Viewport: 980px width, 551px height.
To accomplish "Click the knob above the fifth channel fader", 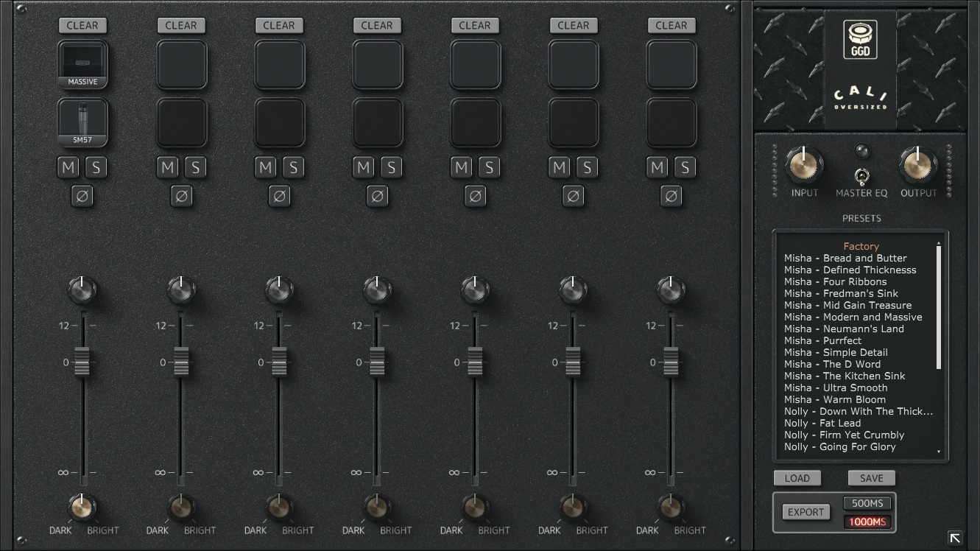I will pyautogui.click(x=475, y=289).
